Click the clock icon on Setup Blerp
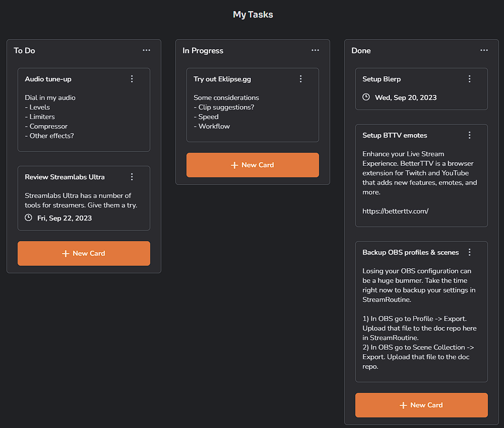 click(x=366, y=97)
